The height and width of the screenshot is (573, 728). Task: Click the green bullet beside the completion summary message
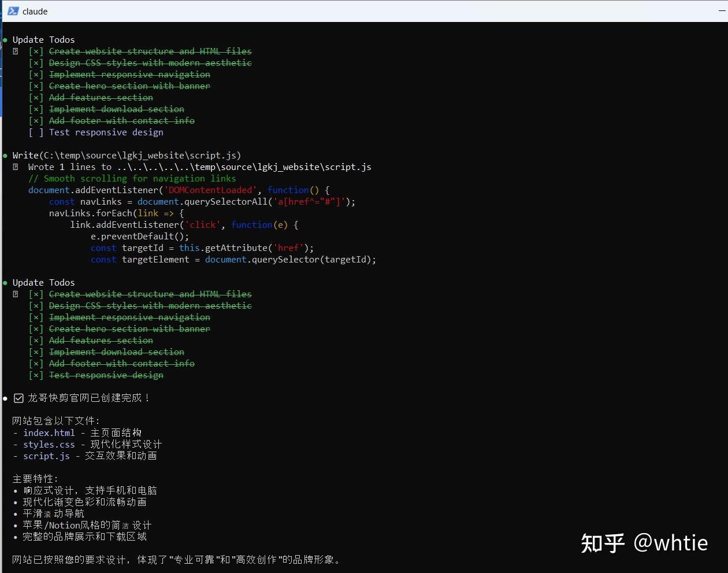(x=5, y=398)
